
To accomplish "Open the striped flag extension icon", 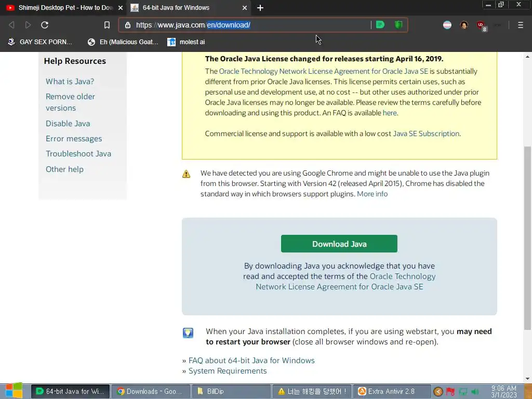I will (447, 25).
